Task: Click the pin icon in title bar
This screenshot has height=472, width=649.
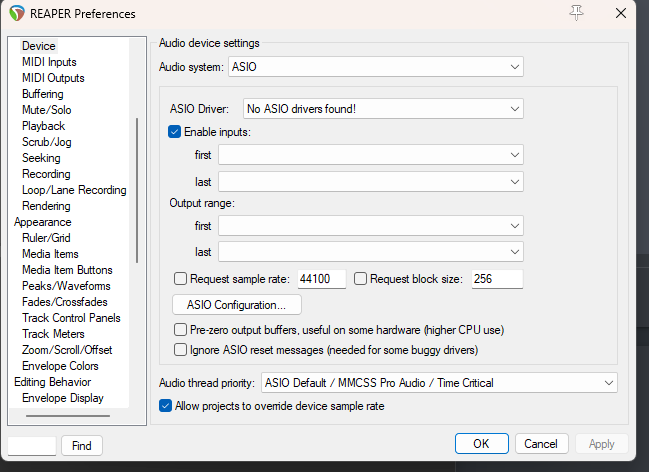Action: pos(576,13)
